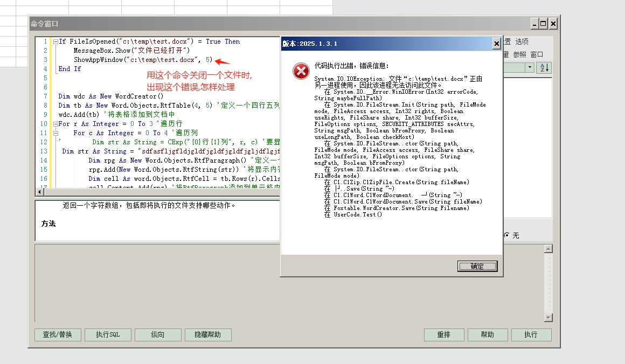Click scroll-up arrow in output panel
Image resolution: width=625 pixels, height=364 pixels.
pos(548,249)
